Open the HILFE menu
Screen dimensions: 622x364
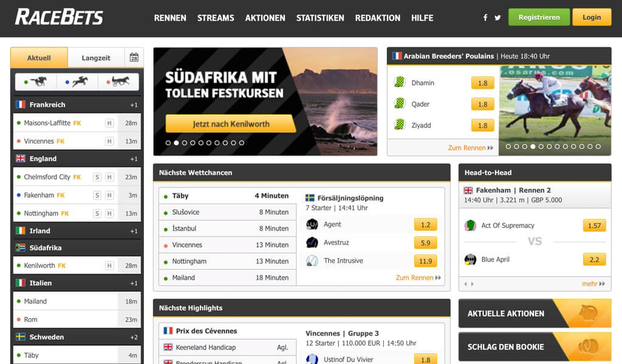[x=422, y=18]
